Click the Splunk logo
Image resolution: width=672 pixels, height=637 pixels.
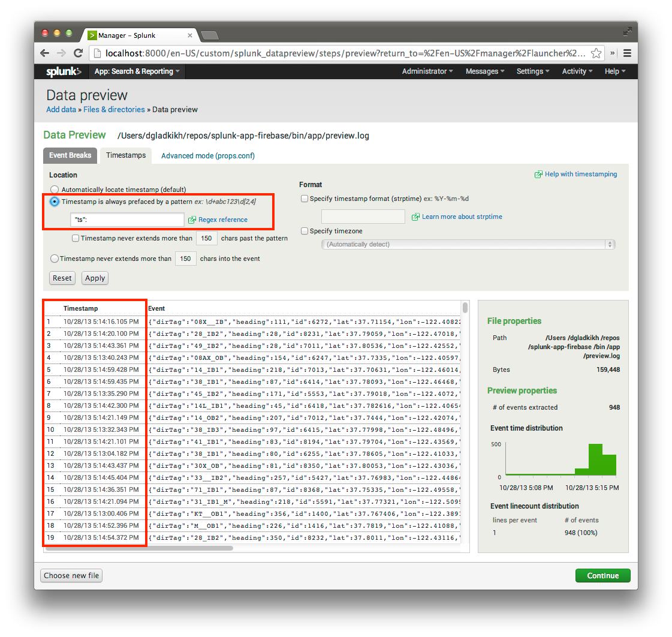tap(64, 71)
